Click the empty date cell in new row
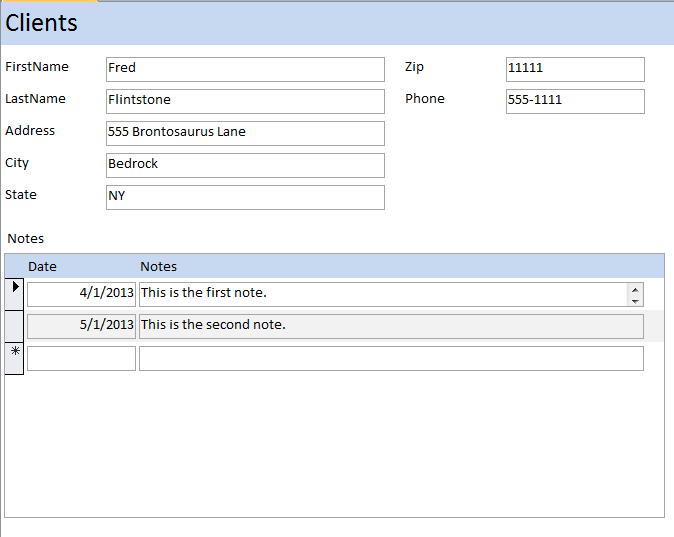 pos(81,358)
